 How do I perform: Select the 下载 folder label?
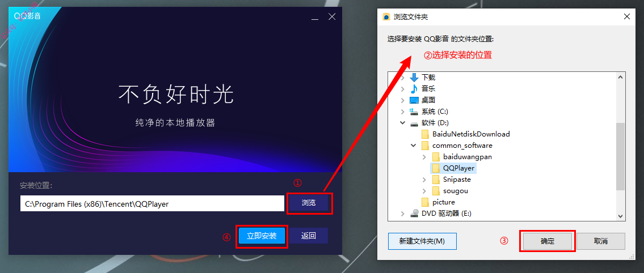(428, 77)
